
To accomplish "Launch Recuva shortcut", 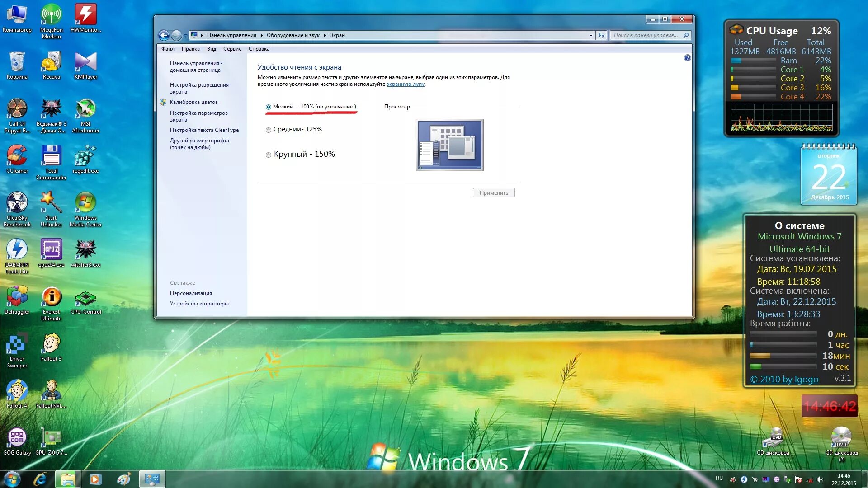I will pyautogui.click(x=52, y=65).
